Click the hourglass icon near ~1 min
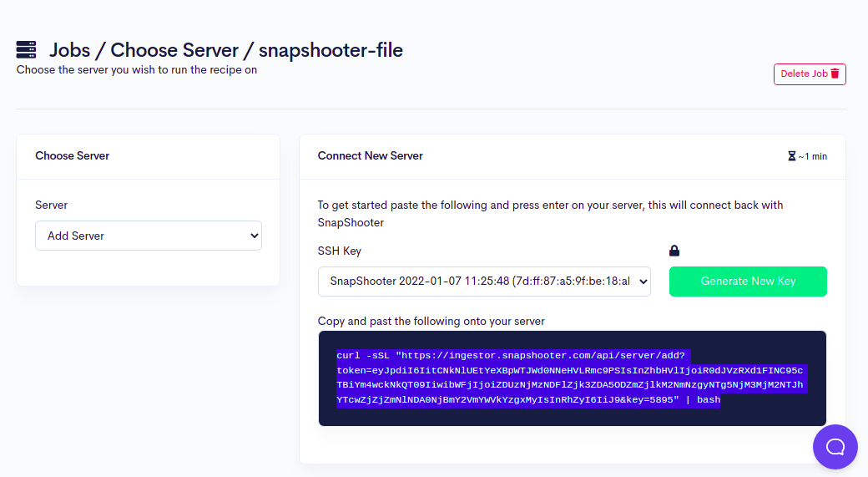This screenshot has width=868, height=477. pyautogui.click(x=791, y=156)
